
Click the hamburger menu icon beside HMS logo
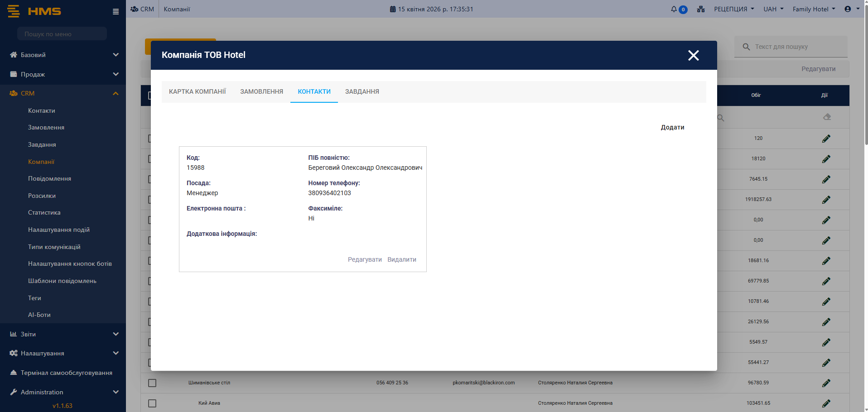tap(116, 12)
